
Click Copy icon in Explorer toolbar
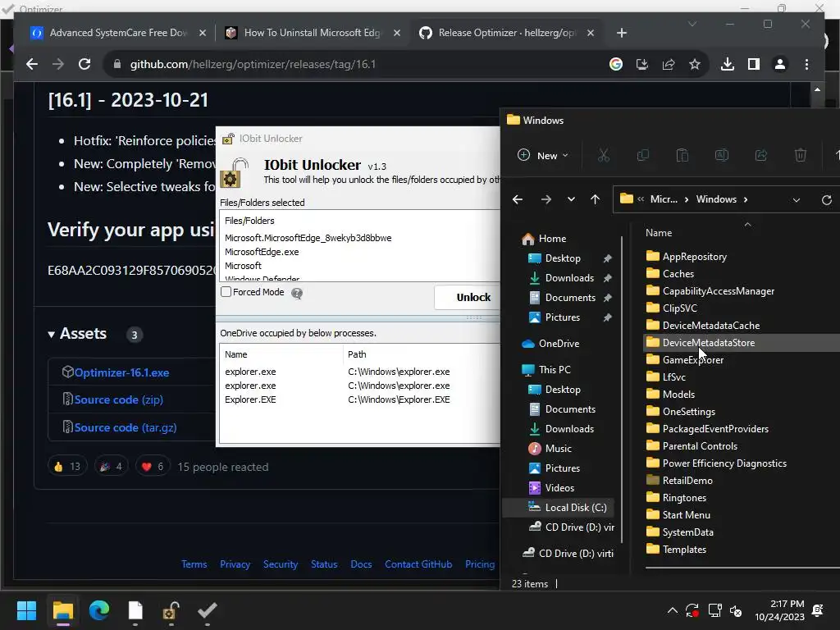[643, 155]
